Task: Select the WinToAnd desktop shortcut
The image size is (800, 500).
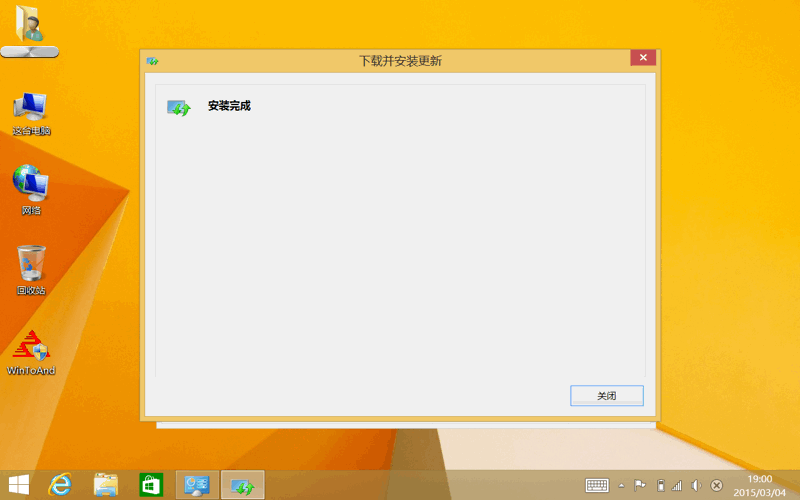Action: point(30,352)
